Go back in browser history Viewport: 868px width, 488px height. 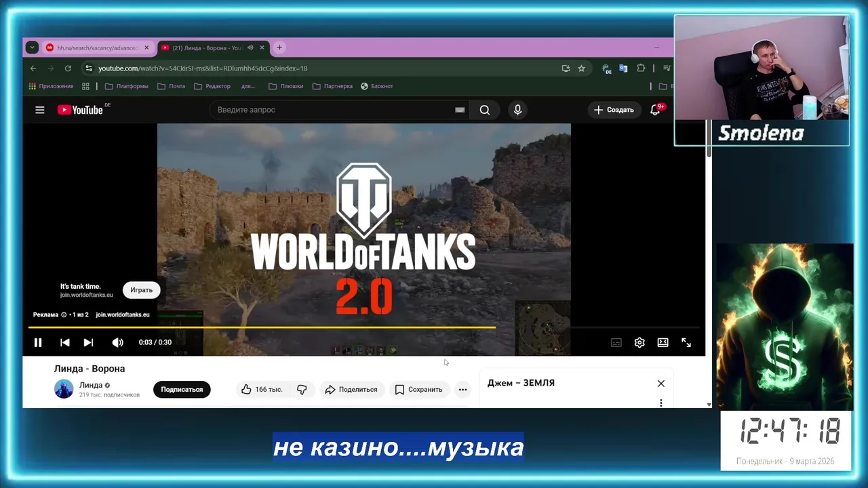33,68
